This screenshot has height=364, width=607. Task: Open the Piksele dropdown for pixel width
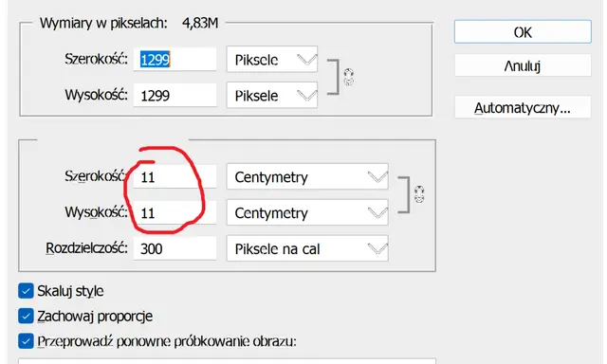pyautogui.click(x=272, y=59)
